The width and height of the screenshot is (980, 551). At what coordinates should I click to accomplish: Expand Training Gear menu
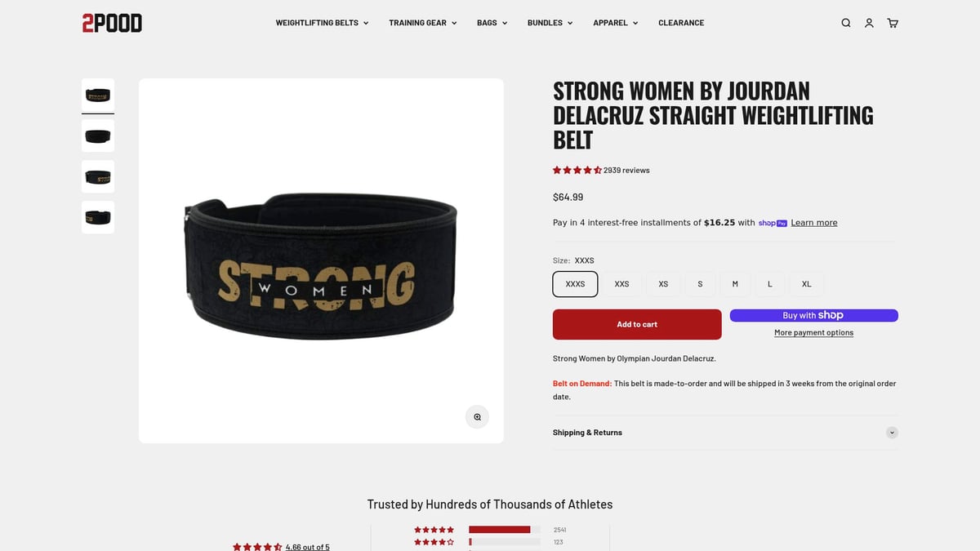(x=423, y=23)
